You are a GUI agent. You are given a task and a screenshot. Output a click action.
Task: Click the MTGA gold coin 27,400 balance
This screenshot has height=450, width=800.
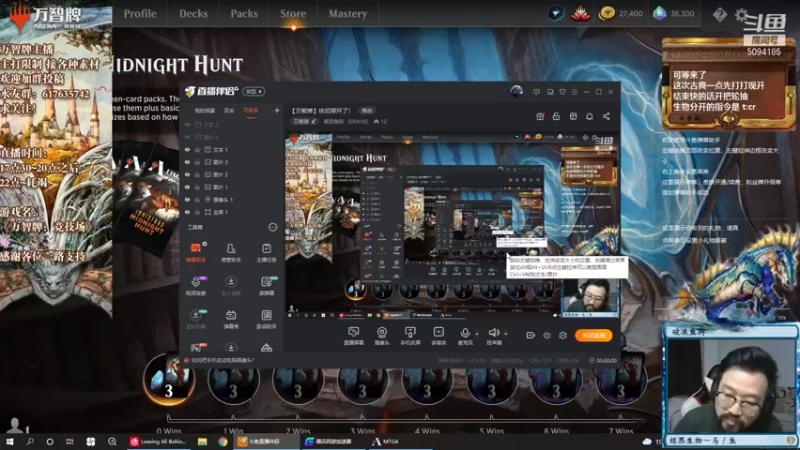[x=620, y=14]
